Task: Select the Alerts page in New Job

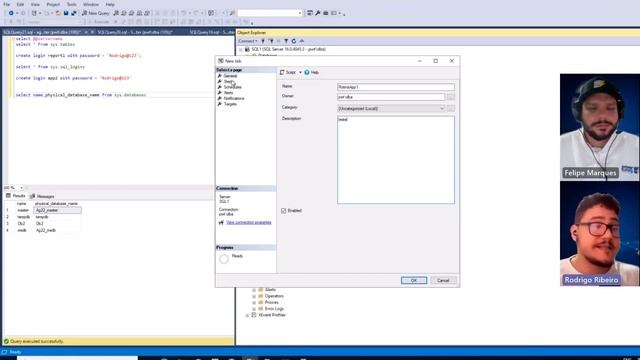Action: 228,93
